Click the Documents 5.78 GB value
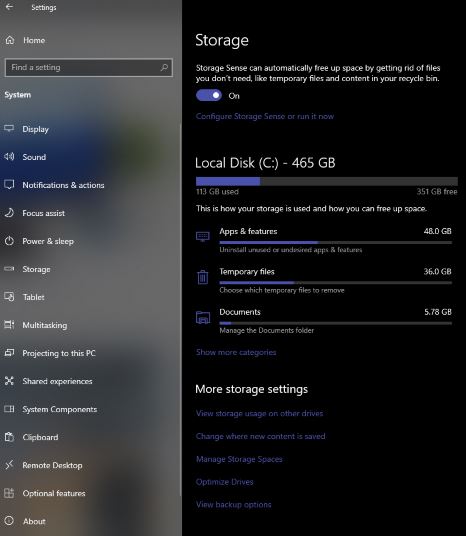Viewport: 466px width, 536px height. [438, 312]
